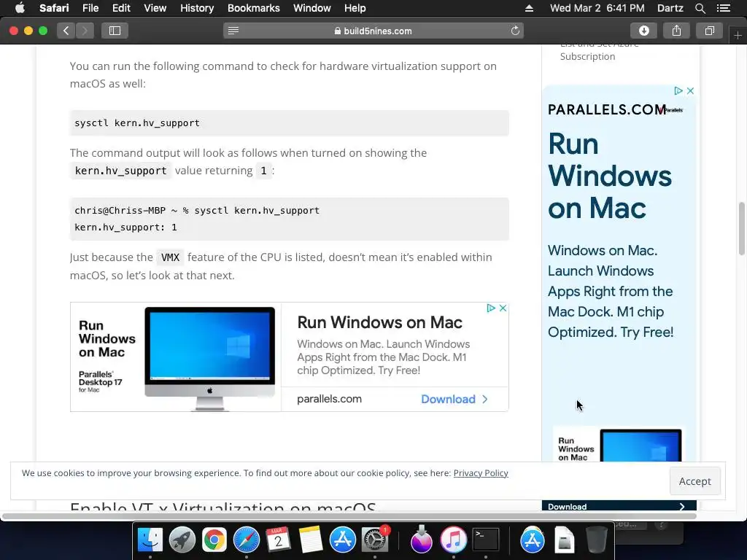Reload the build5nines.com page

point(515,31)
